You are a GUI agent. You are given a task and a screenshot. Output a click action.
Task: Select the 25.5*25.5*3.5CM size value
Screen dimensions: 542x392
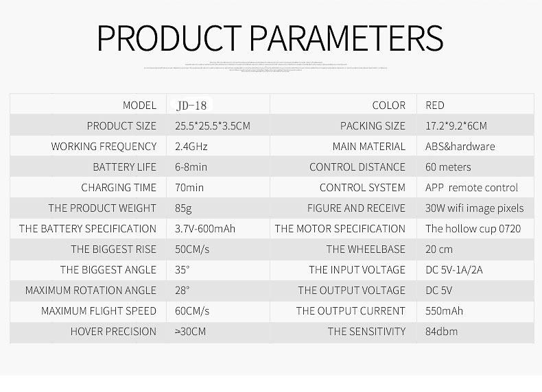213,126
